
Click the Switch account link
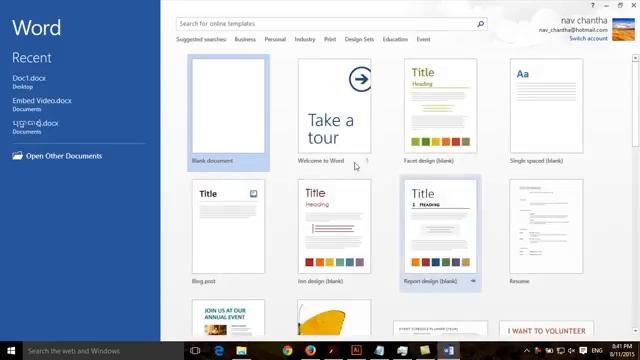click(x=588, y=38)
